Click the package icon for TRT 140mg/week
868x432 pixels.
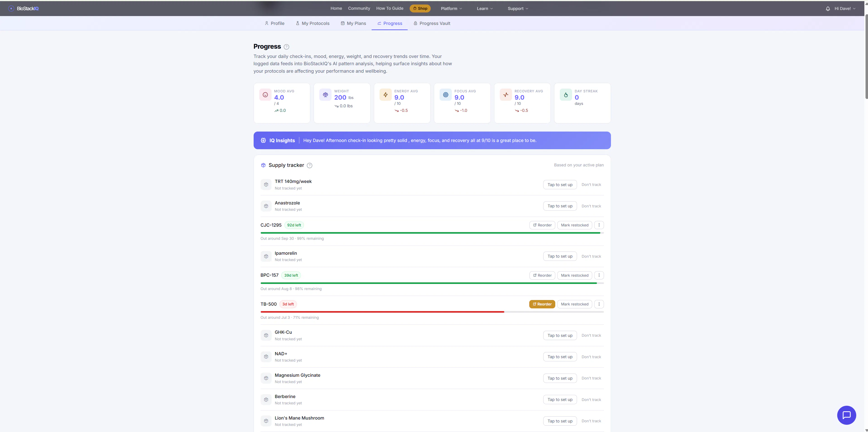click(x=266, y=185)
